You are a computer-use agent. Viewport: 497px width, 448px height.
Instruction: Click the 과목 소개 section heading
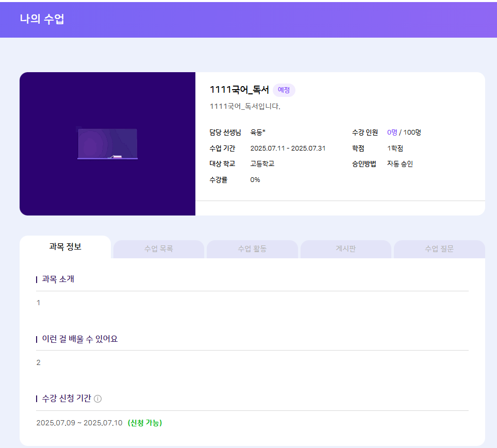tap(58, 279)
